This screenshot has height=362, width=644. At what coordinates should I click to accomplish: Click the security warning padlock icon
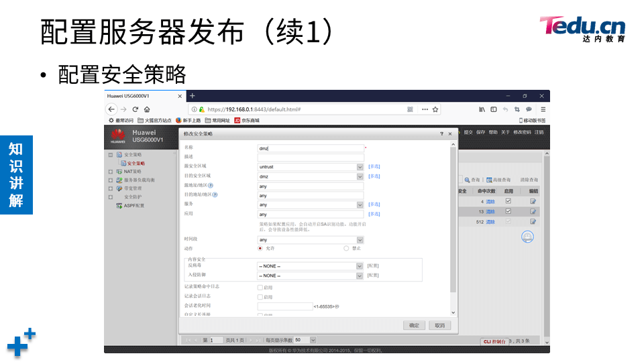[201, 109]
